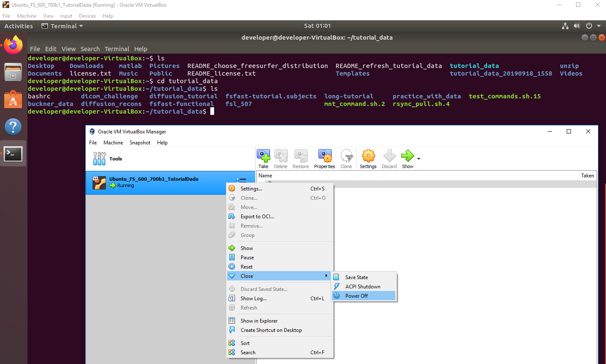Choose ACPI Shutdown from the submenu
This screenshot has height=364, width=606.
(x=362, y=287)
